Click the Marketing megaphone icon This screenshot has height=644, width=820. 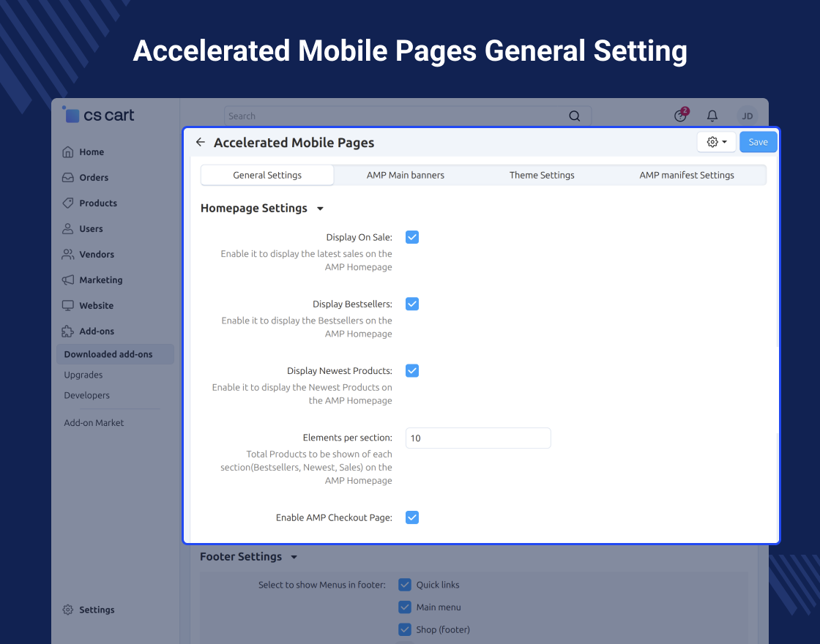(x=68, y=280)
